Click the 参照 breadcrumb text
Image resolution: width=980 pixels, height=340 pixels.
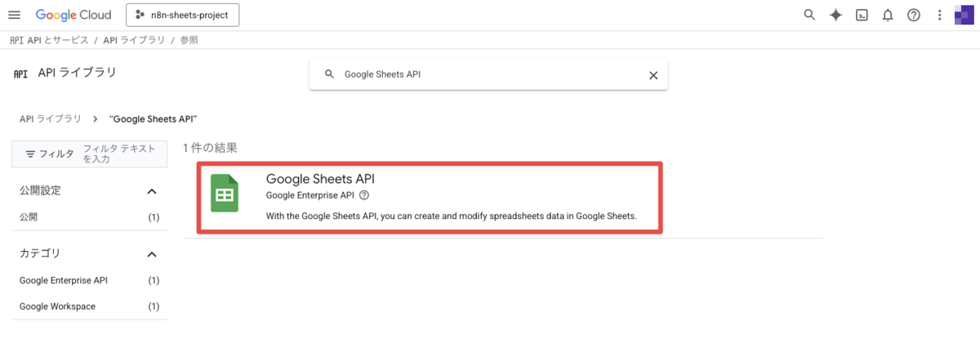pyautogui.click(x=189, y=40)
